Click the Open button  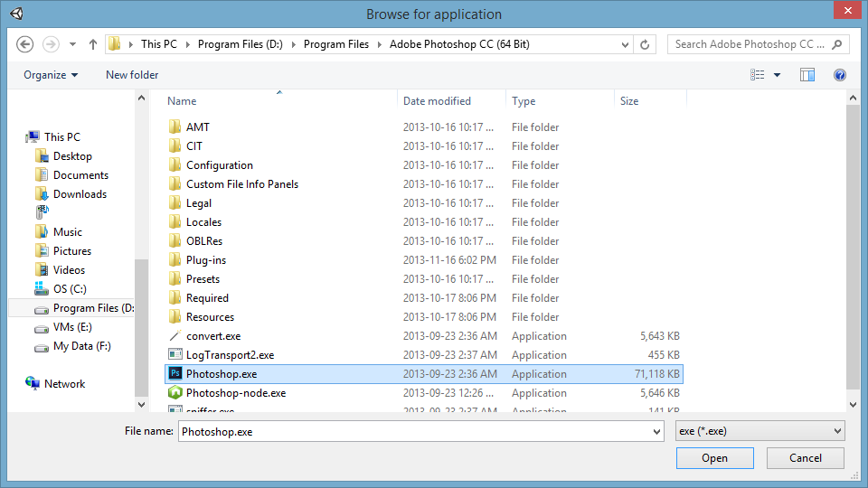pyautogui.click(x=714, y=458)
